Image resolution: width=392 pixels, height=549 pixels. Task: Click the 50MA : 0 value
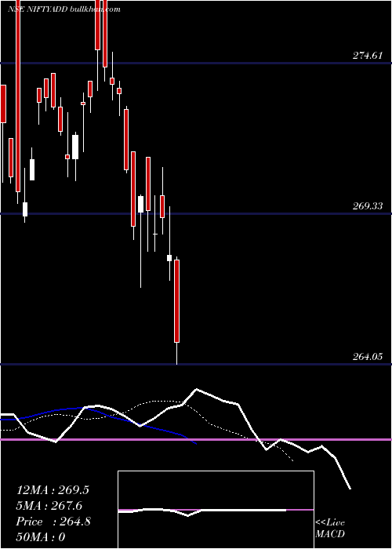[41, 537]
